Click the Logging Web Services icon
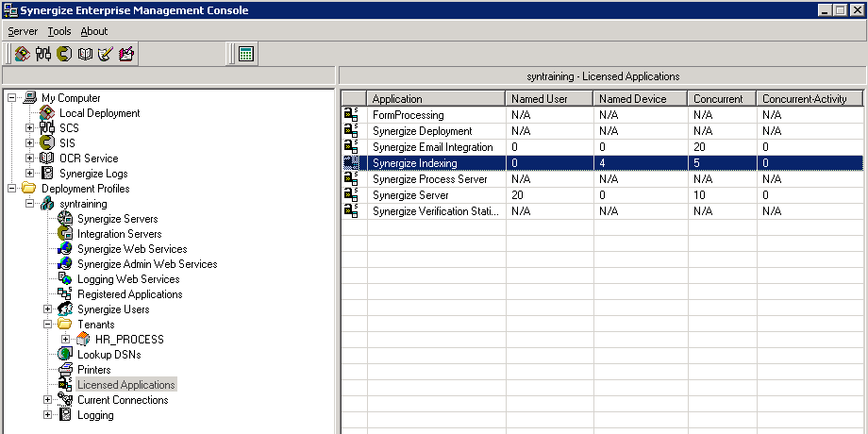Screen dimensions: 868x434 65,279
